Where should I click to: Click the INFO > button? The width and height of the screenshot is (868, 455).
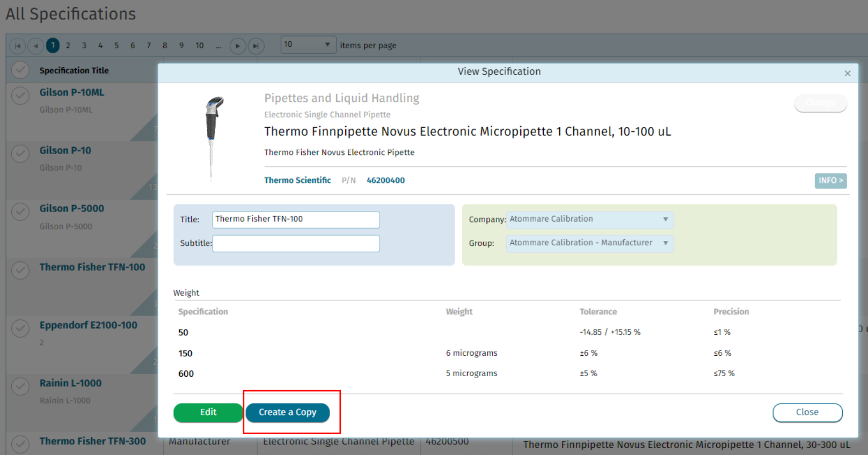pyautogui.click(x=830, y=181)
